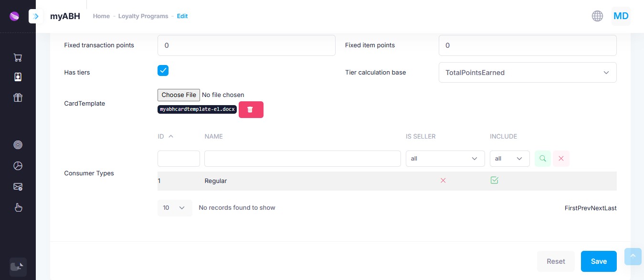Open the Tier calculation base dropdown
Screen dimensions: 644x280
(x=528, y=73)
